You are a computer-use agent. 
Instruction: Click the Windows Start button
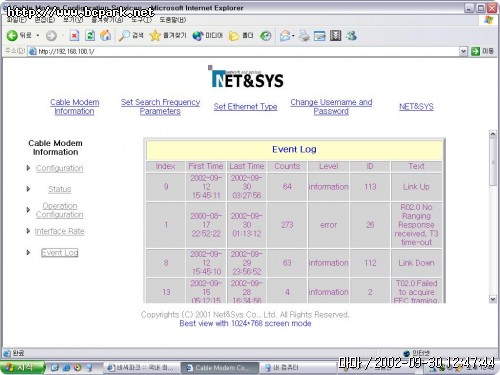pyautogui.click(x=23, y=367)
